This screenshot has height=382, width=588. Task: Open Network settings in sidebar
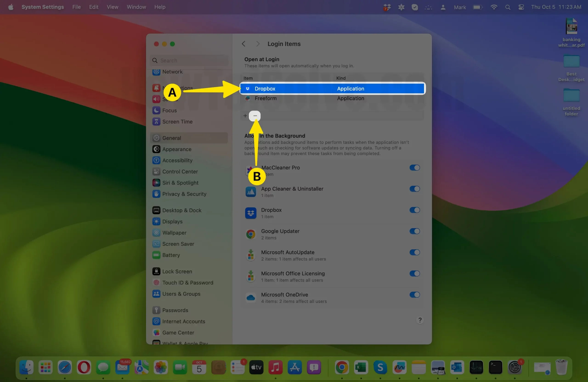point(189,72)
